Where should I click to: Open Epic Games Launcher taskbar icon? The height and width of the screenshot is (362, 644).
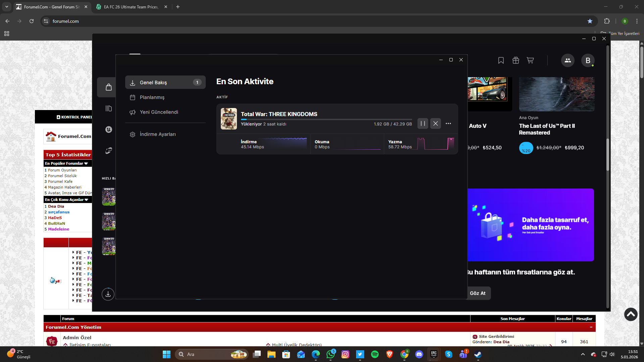434,354
